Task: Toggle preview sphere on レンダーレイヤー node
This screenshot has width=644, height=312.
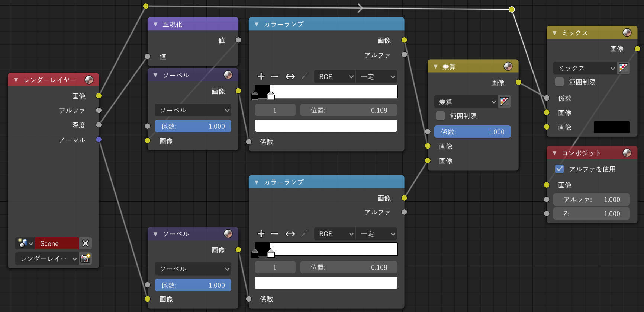Action: point(89,80)
